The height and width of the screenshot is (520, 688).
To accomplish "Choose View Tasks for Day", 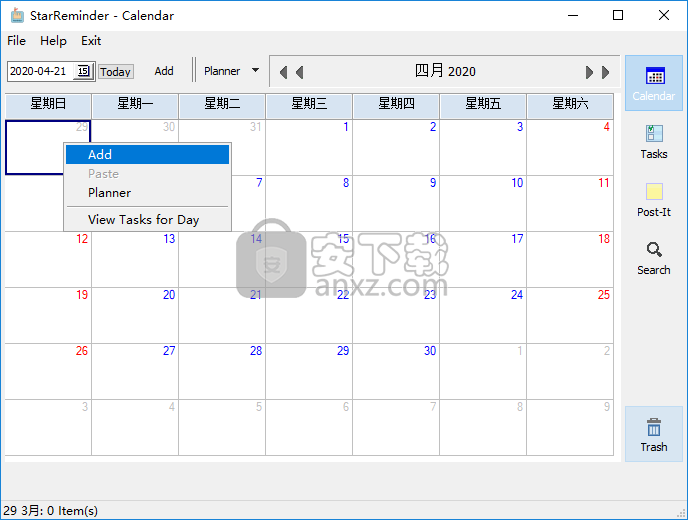I will (147, 219).
